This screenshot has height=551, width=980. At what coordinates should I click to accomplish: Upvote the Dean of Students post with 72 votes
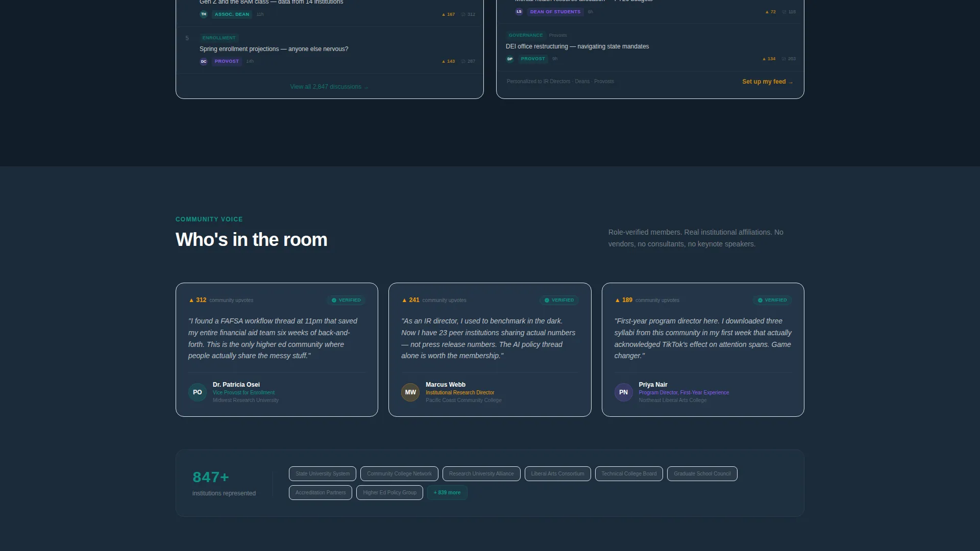tap(770, 12)
